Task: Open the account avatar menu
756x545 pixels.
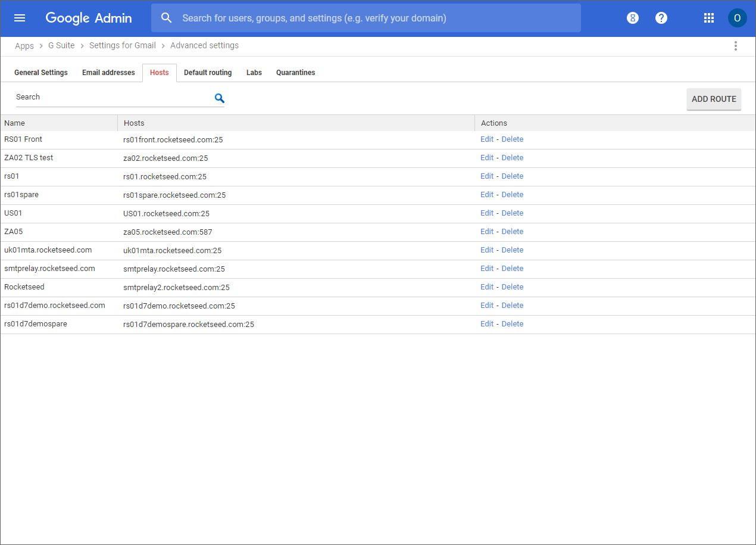Action: (x=737, y=18)
